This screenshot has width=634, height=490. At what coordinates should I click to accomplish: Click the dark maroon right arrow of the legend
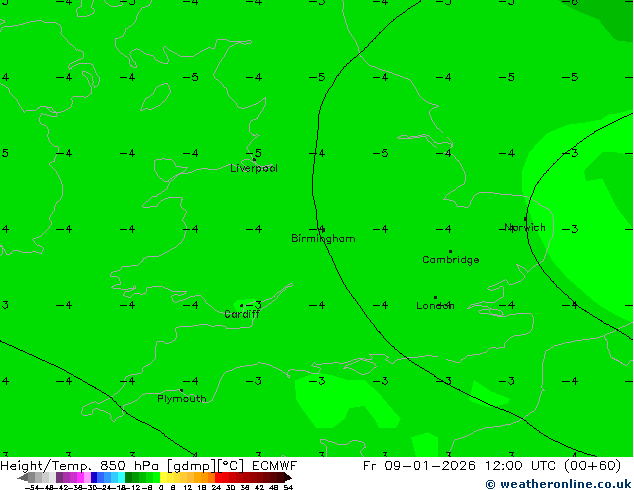(288, 477)
